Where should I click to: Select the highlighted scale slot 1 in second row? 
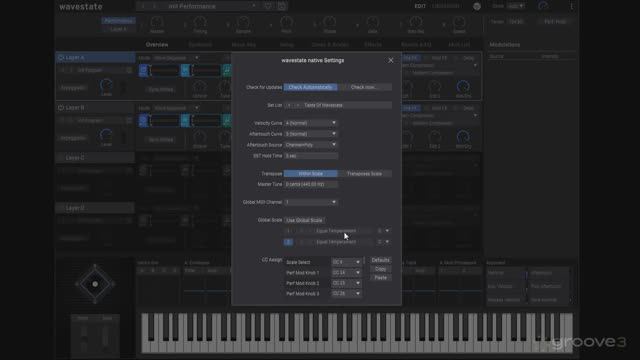click(x=288, y=242)
